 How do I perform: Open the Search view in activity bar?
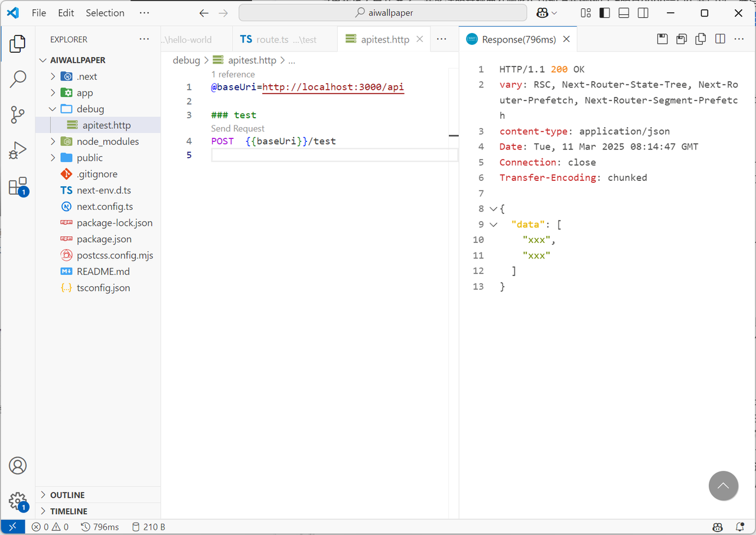[x=18, y=79]
